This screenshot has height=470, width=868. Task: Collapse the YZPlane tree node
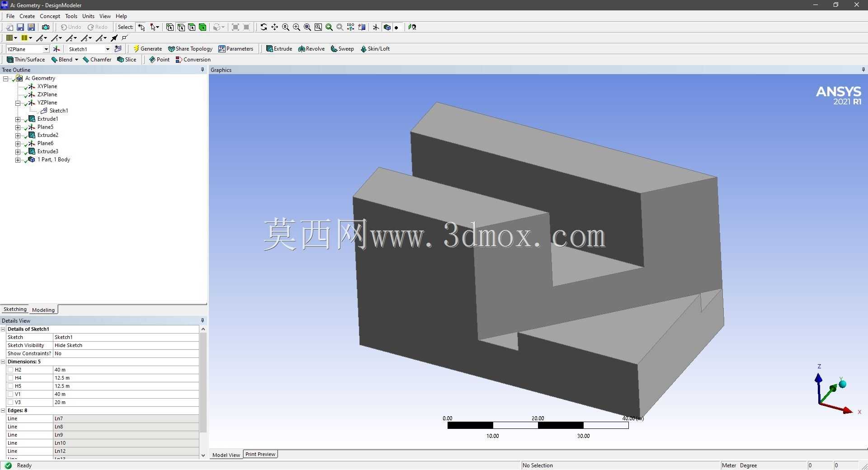tap(18, 103)
